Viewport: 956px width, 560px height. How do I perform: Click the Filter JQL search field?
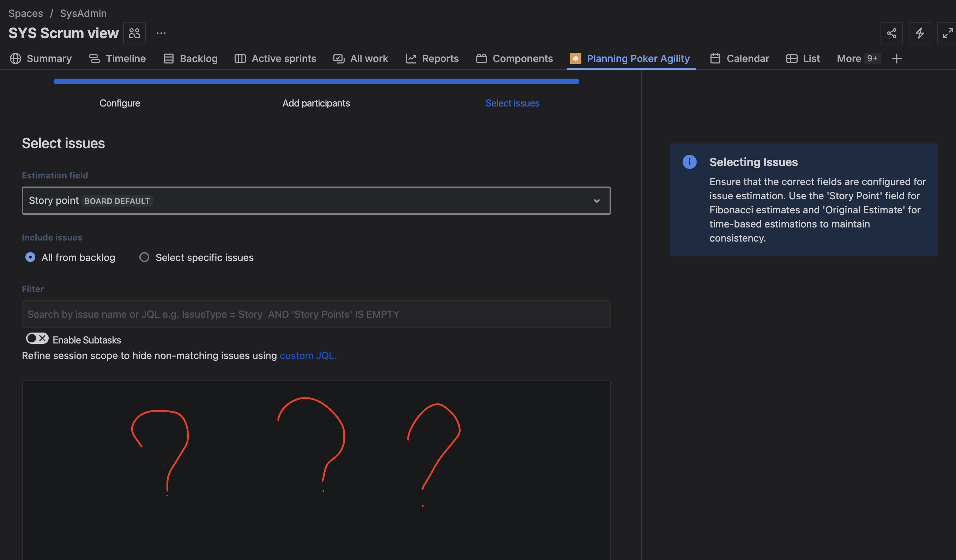tap(316, 314)
